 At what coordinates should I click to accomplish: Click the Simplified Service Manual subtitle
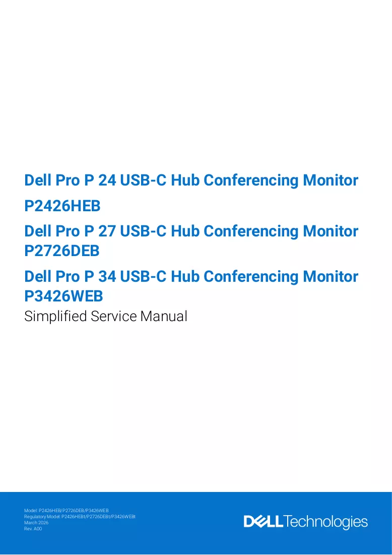[106, 317]
